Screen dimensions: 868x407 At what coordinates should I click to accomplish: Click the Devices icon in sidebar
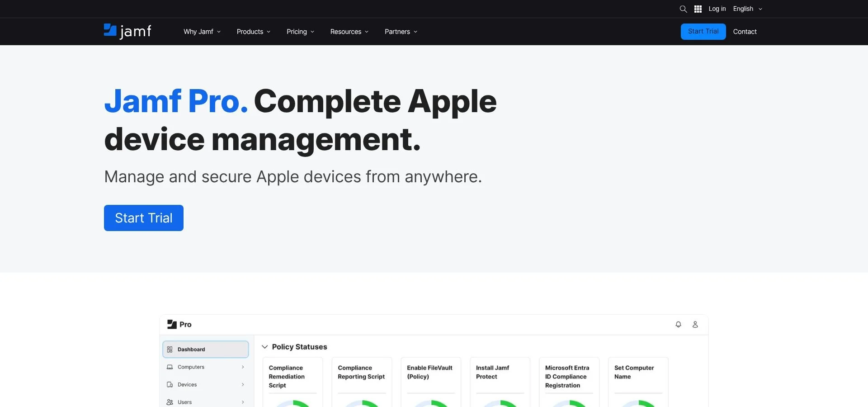tap(170, 384)
